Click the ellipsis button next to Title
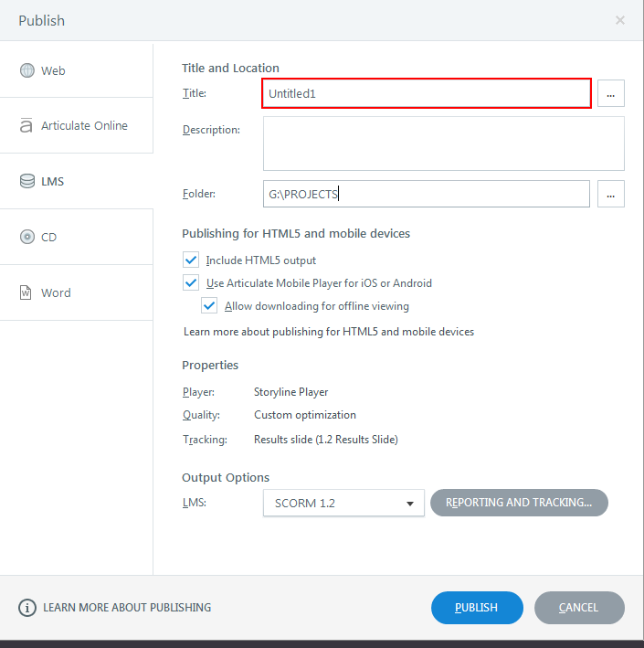The height and width of the screenshot is (648, 644). 611,93
